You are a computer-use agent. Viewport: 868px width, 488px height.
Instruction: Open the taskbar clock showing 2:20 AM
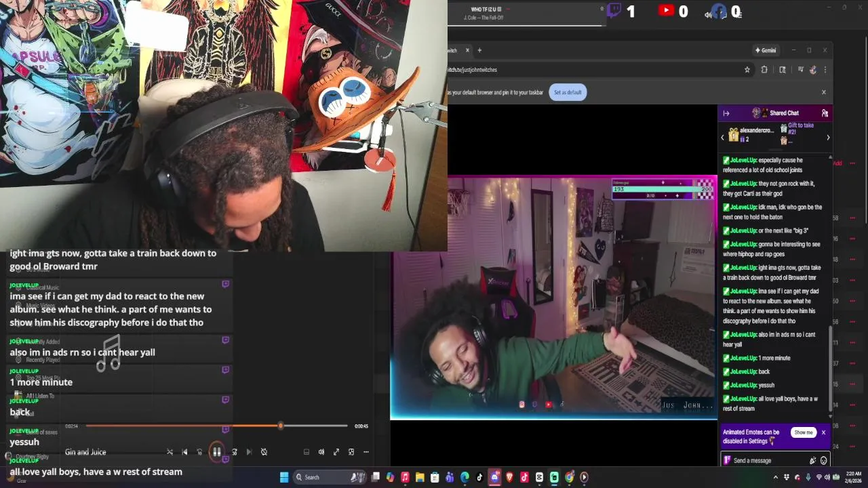(x=854, y=477)
